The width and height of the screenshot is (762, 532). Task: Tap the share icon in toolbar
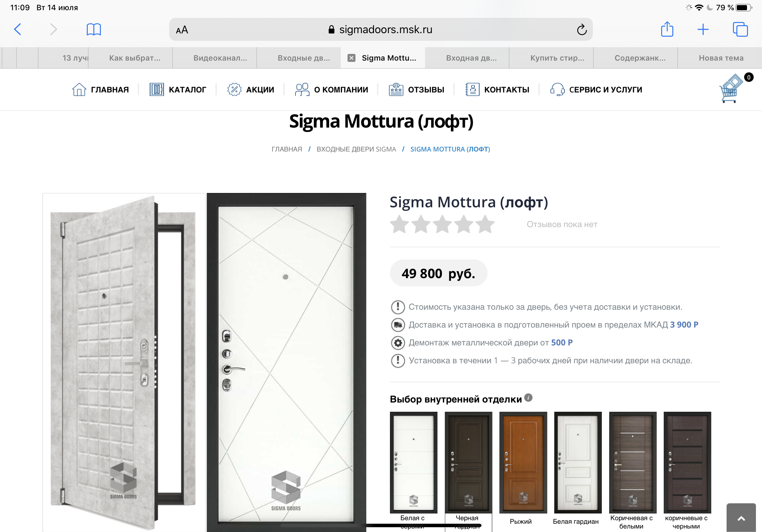click(667, 30)
